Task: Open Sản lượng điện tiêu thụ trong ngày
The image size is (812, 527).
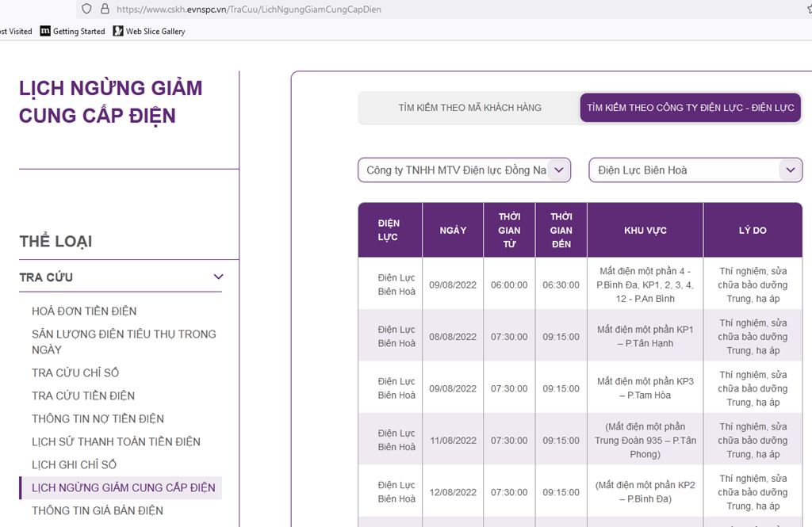Action: click(x=124, y=342)
